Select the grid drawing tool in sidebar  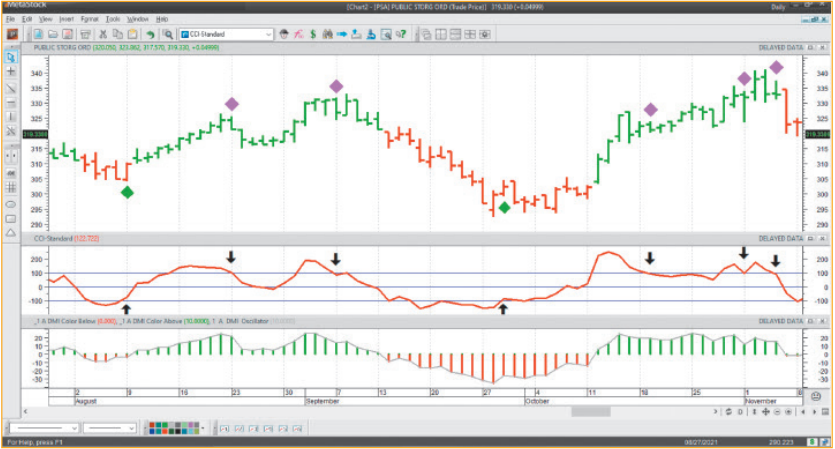11,187
